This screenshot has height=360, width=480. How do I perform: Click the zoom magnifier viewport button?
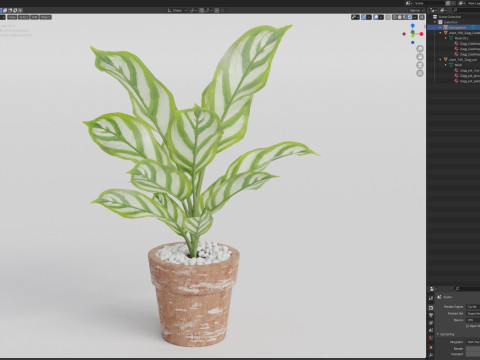(x=420, y=49)
